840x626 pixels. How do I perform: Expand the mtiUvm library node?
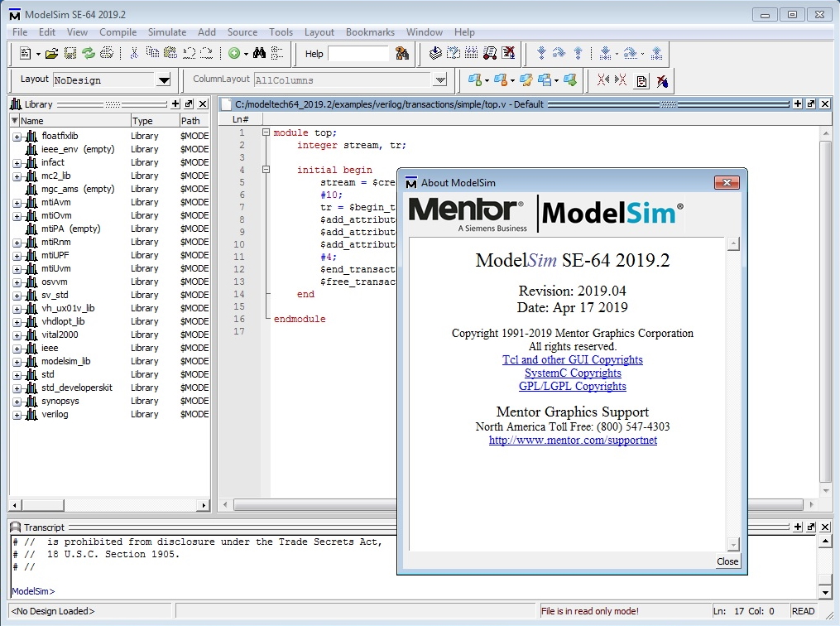point(17,269)
